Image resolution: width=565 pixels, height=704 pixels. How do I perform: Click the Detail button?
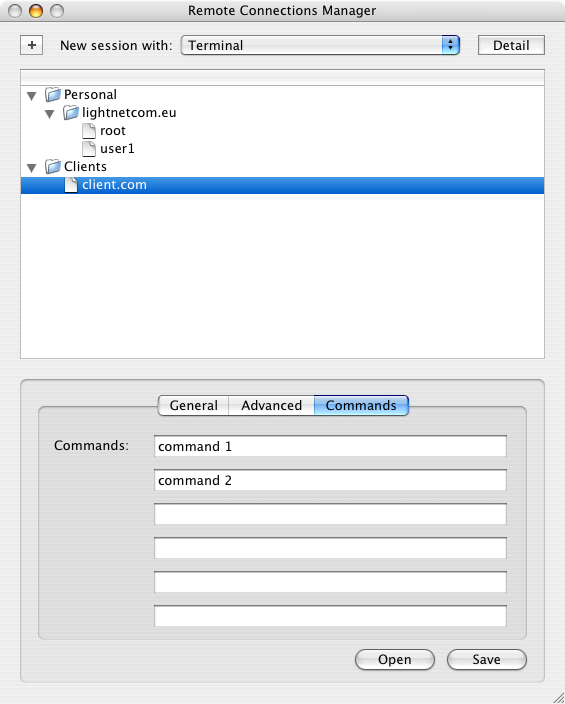(x=511, y=45)
